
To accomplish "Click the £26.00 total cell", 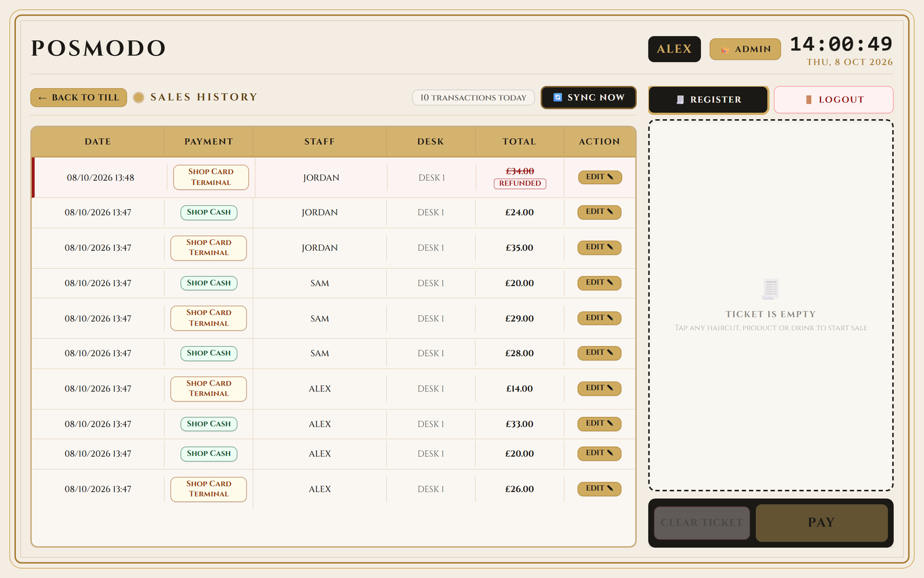I will pyautogui.click(x=519, y=489).
